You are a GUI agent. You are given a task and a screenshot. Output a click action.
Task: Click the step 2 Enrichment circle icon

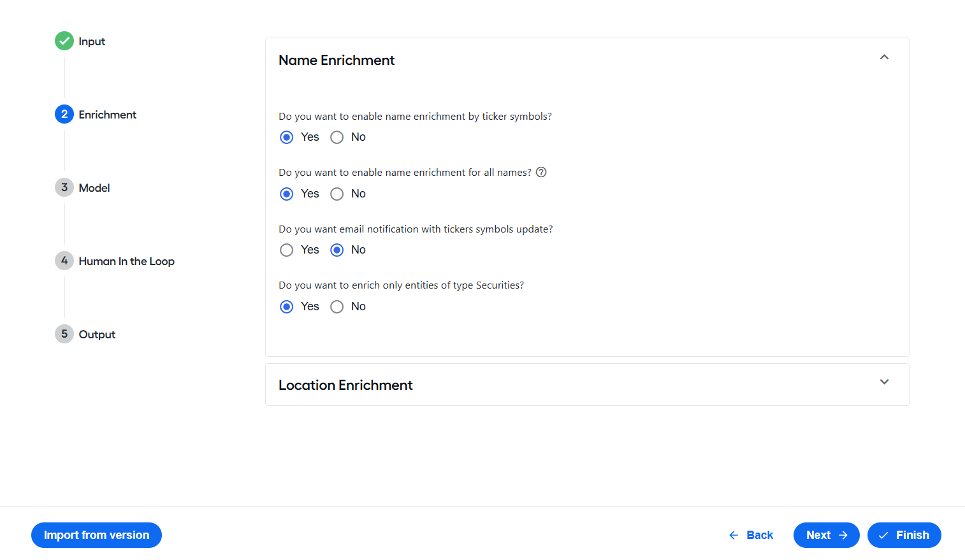(x=64, y=114)
